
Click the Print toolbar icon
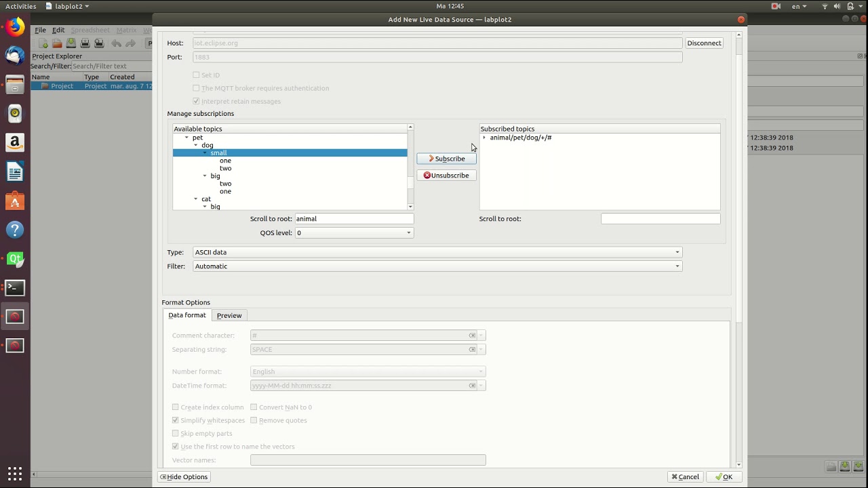[85, 43]
